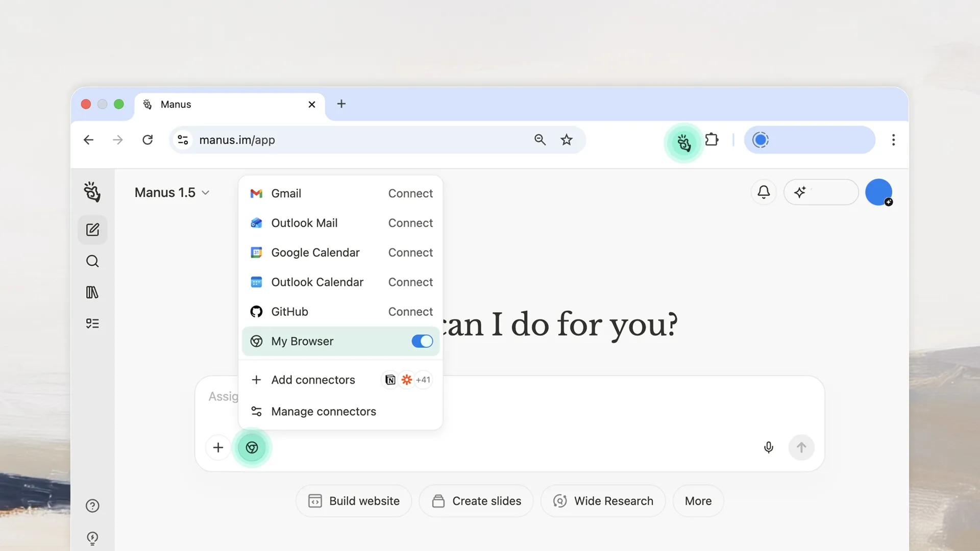Viewport: 980px width, 551px height.
Task: Click the help question mark icon
Action: coord(92,506)
